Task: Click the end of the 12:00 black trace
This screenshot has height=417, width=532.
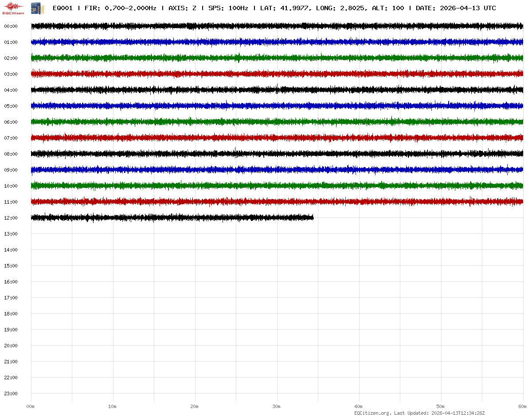Action: coord(313,217)
